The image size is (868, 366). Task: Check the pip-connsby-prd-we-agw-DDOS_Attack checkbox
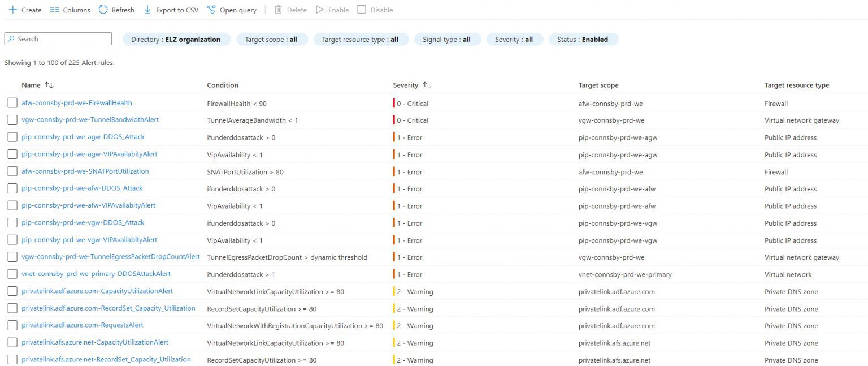coord(12,137)
